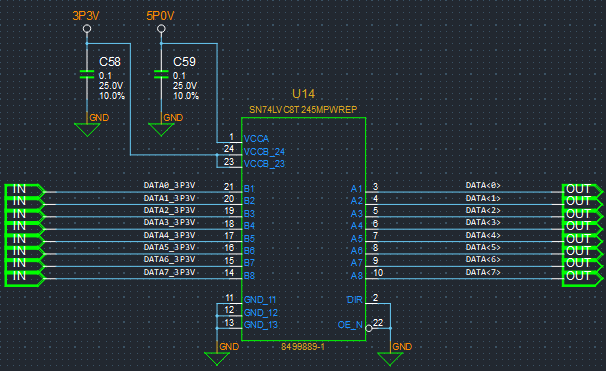Select the VCCB_23 pin label
The image size is (606, 371).
click(264, 164)
